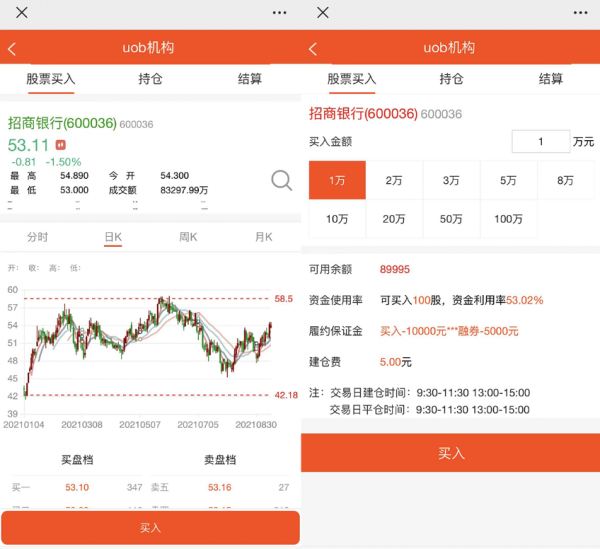
Task: Select the 1万 amount option
Action: (338, 181)
